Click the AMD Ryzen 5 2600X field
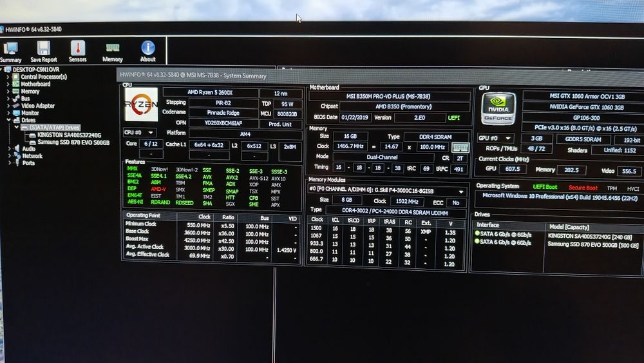 pyautogui.click(x=211, y=93)
